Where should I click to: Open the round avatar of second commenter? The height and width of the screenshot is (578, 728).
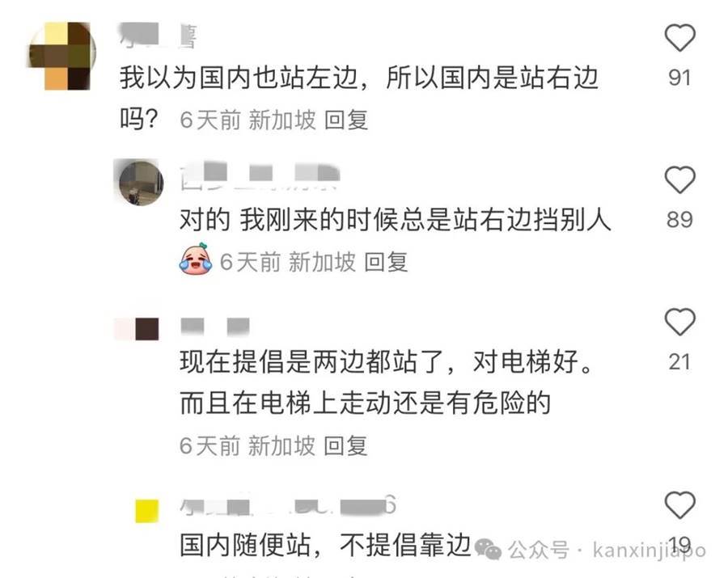[x=141, y=183]
